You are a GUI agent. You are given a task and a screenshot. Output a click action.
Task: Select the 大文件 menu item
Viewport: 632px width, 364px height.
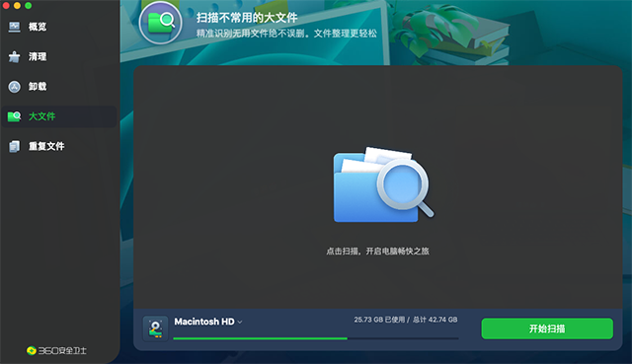[59, 116]
